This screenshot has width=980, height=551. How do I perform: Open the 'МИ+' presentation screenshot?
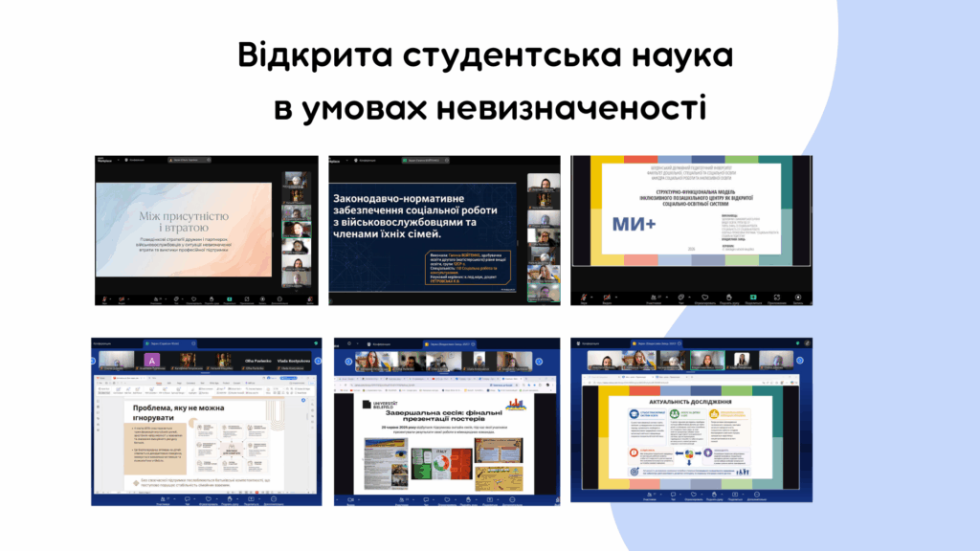tap(691, 231)
